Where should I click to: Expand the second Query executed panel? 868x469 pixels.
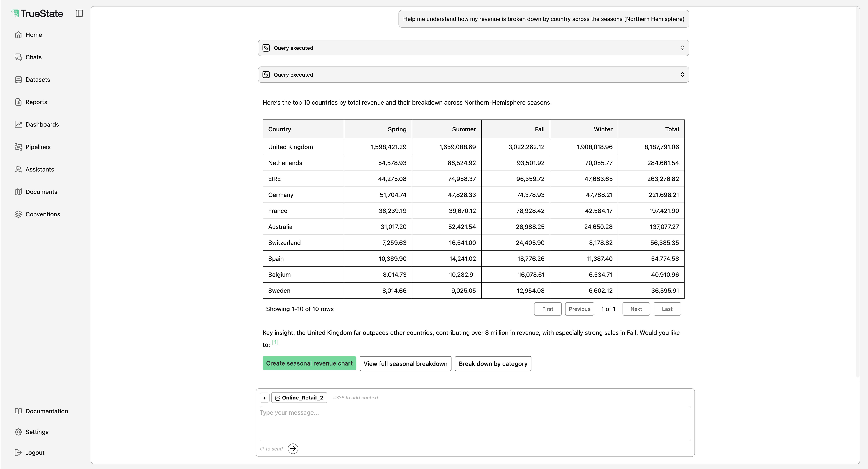pyautogui.click(x=473, y=75)
